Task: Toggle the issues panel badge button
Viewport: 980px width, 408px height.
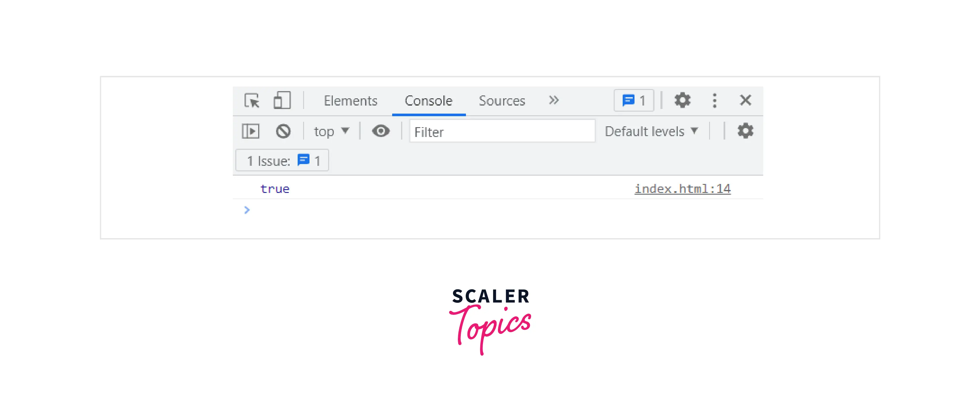Action: (633, 100)
